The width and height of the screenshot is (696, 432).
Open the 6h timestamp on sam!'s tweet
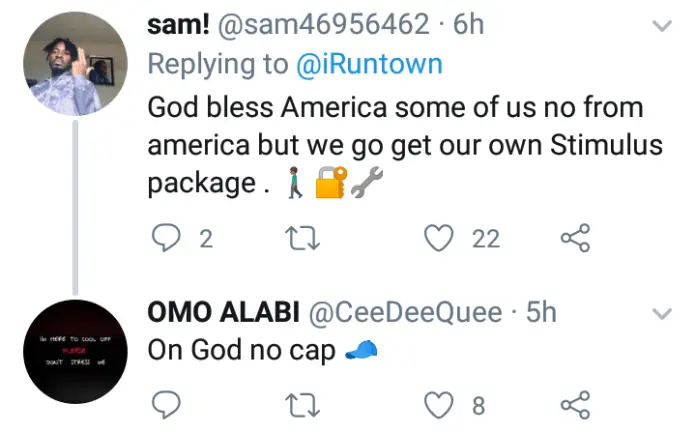[x=468, y=24]
